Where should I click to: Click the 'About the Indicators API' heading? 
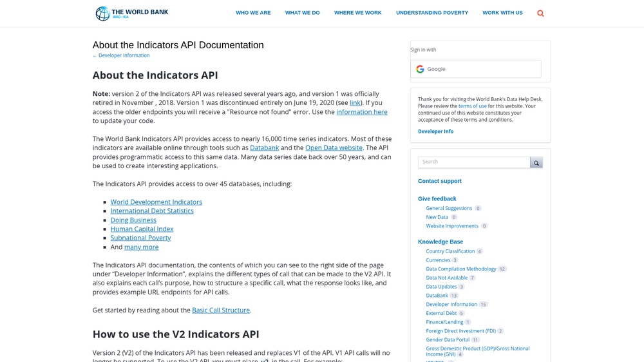click(x=155, y=75)
